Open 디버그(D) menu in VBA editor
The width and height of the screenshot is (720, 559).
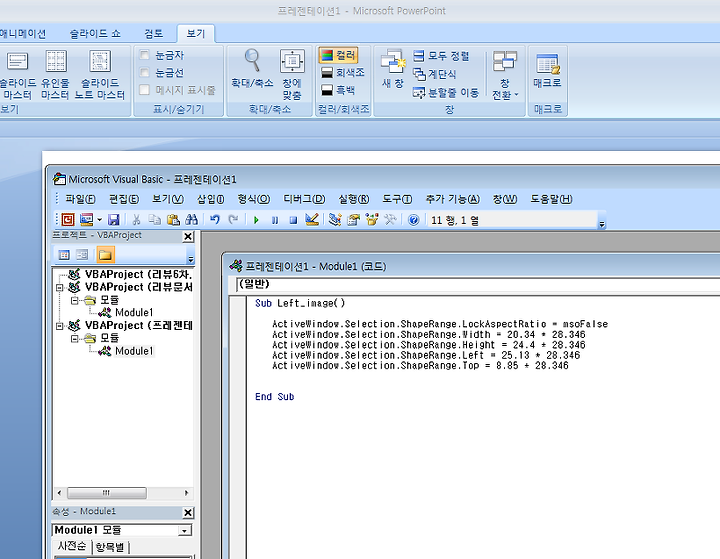(x=304, y=199)
